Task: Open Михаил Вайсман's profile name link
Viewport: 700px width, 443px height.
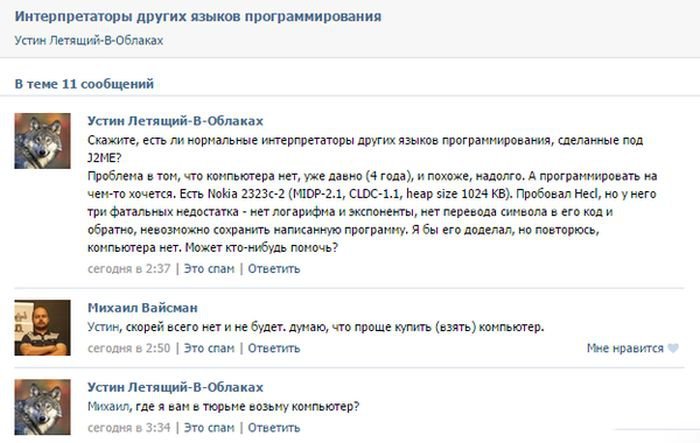Action: [145, 308]
